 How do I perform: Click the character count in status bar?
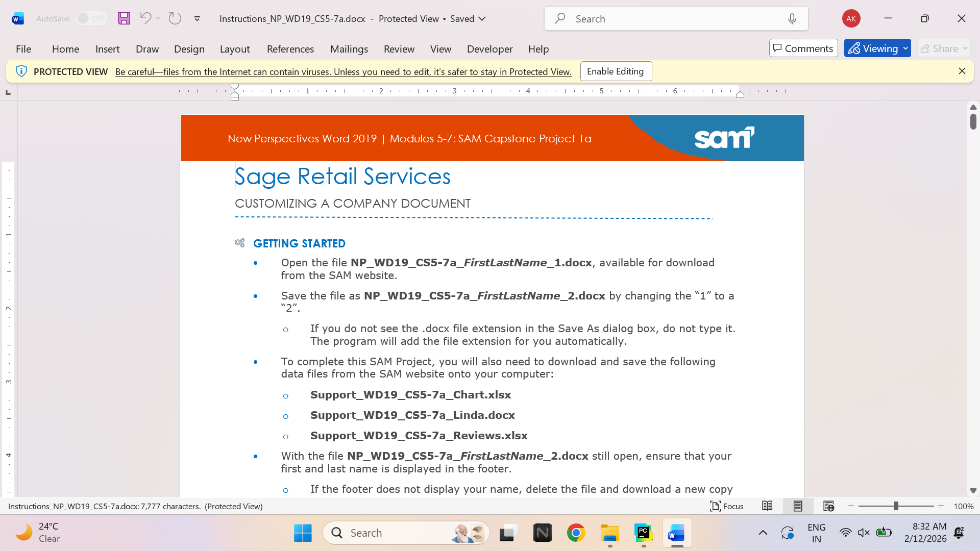pyautogui.click(x=170, y=507)
